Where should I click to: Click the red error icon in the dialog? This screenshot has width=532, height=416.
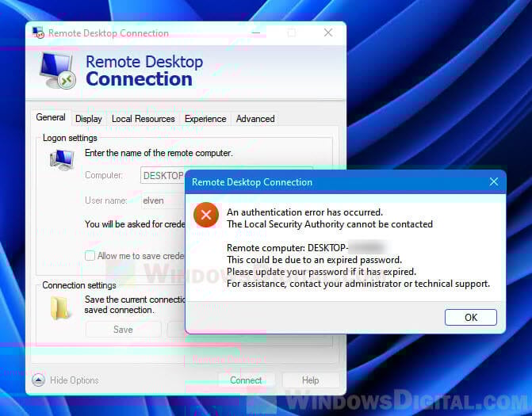[206, 215]
